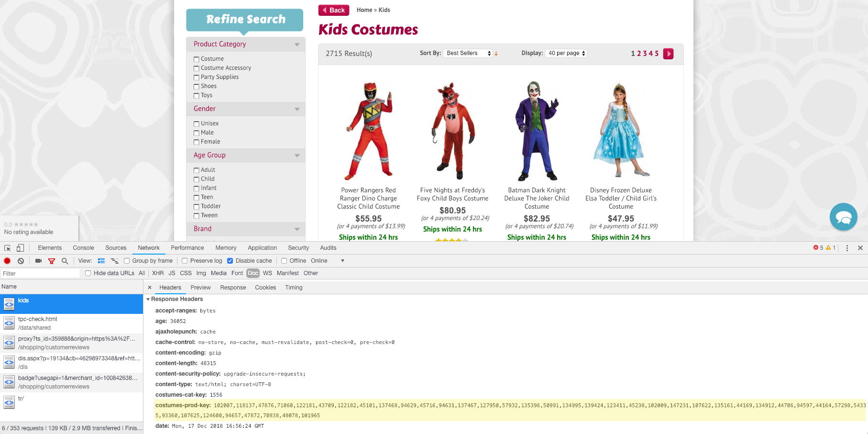Check the Unisex gender checkbox
Screen dimensions: 868x434
196,124
